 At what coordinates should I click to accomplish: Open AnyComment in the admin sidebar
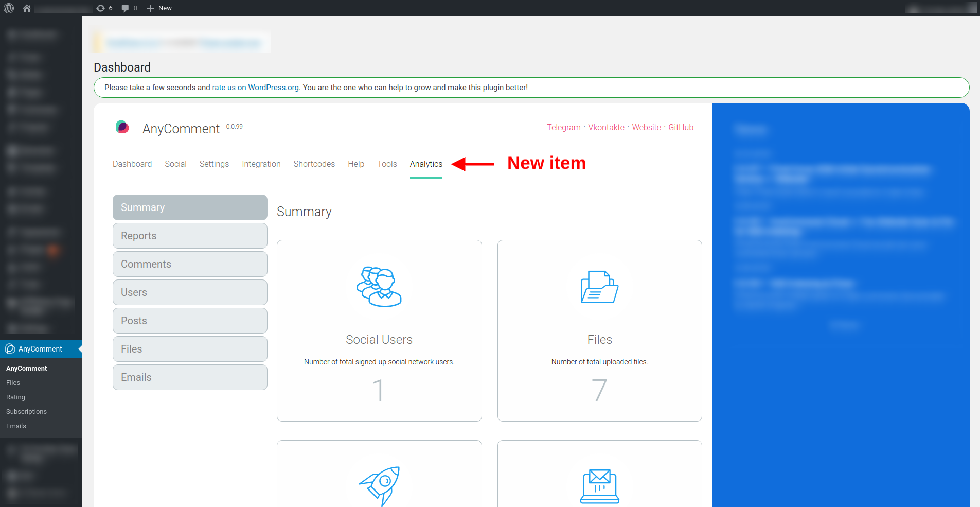click(x=41, y=349)
